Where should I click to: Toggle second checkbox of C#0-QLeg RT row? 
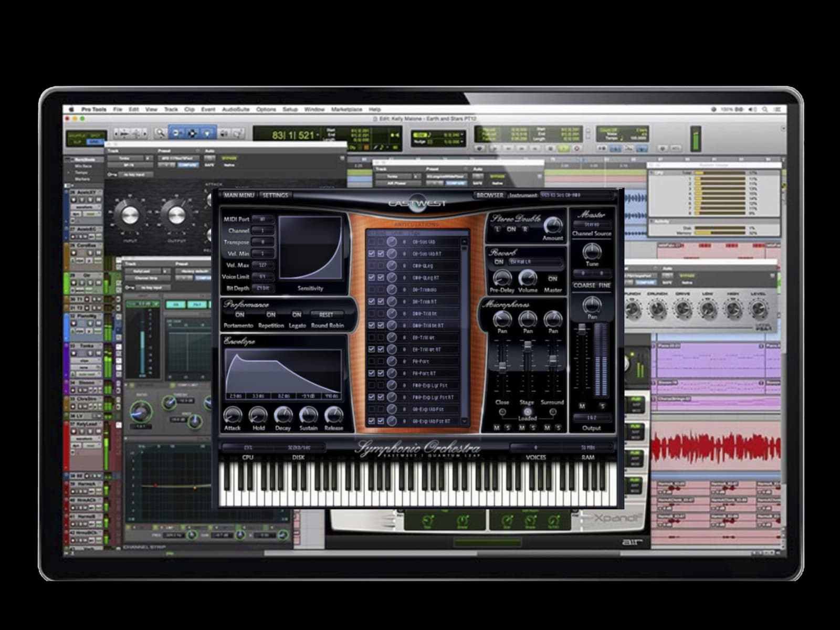[381, 277]
